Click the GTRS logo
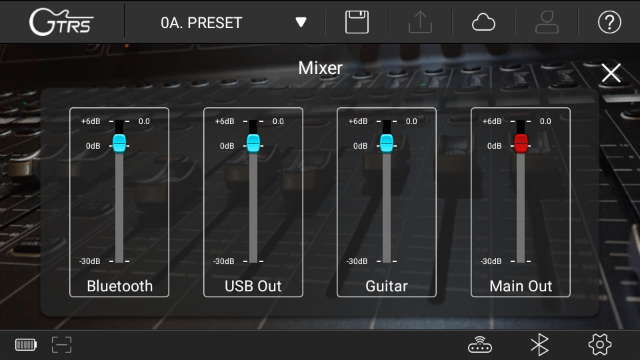This screenshot has width=640, height=360. point(61,22)
